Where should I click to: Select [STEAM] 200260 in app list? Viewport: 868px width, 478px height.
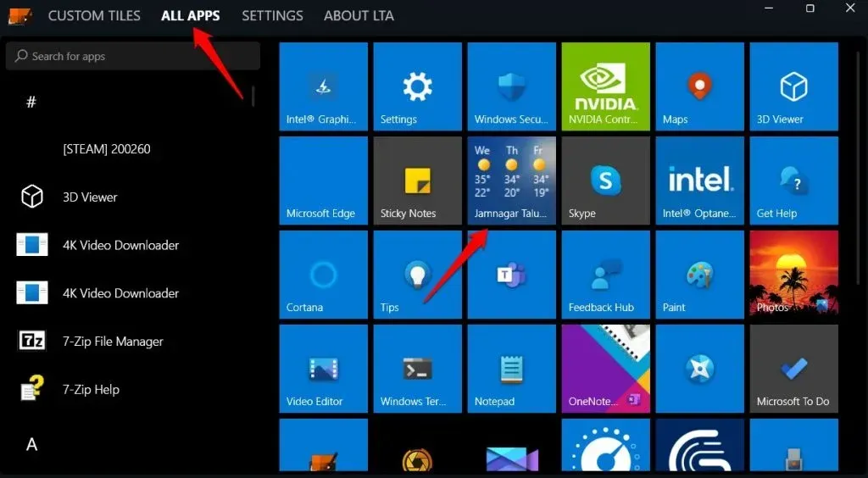(106, 149)
